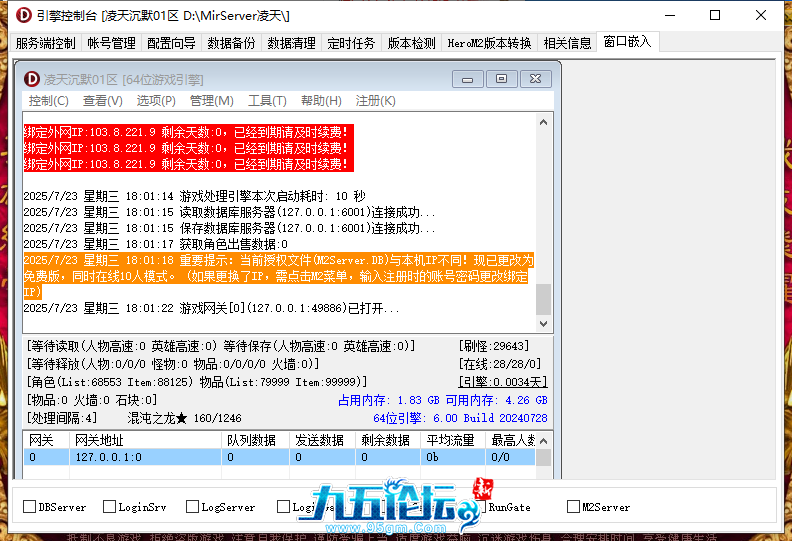
Task: Open the 工具(T) menu
Action: 267,101
